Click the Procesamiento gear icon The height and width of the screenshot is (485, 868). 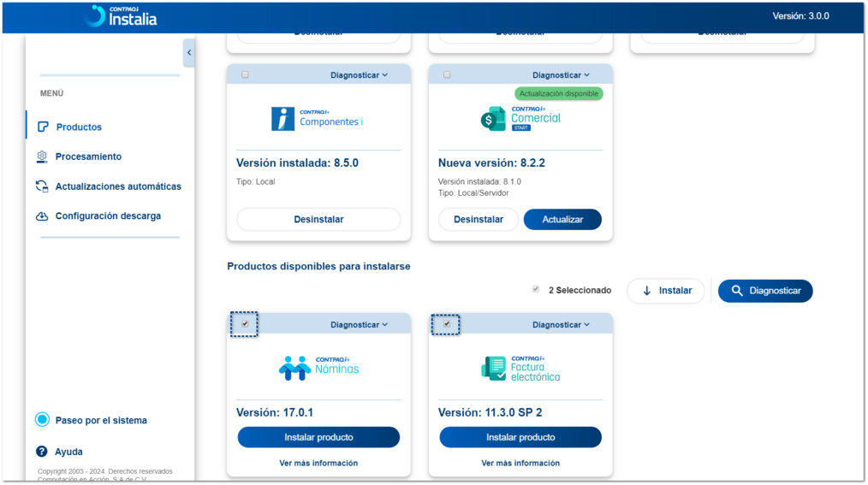click(42, 157)
